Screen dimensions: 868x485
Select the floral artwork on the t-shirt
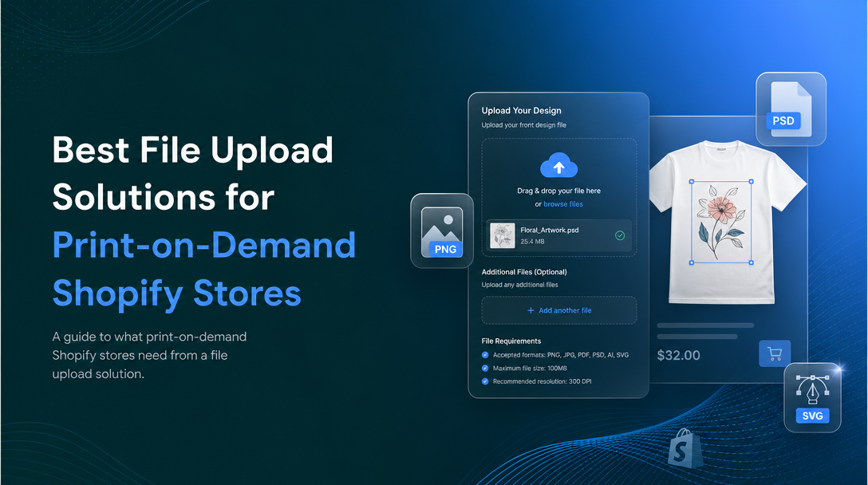click(720, 222)
